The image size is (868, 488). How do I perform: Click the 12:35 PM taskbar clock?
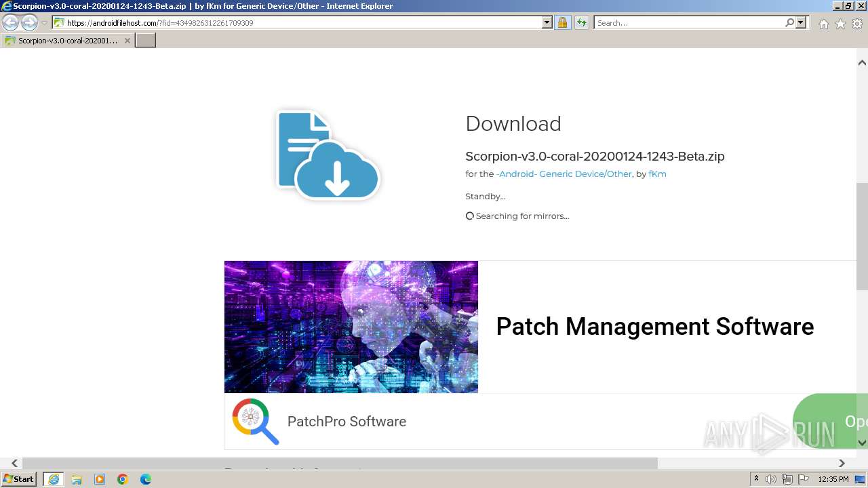coord(833,479)
